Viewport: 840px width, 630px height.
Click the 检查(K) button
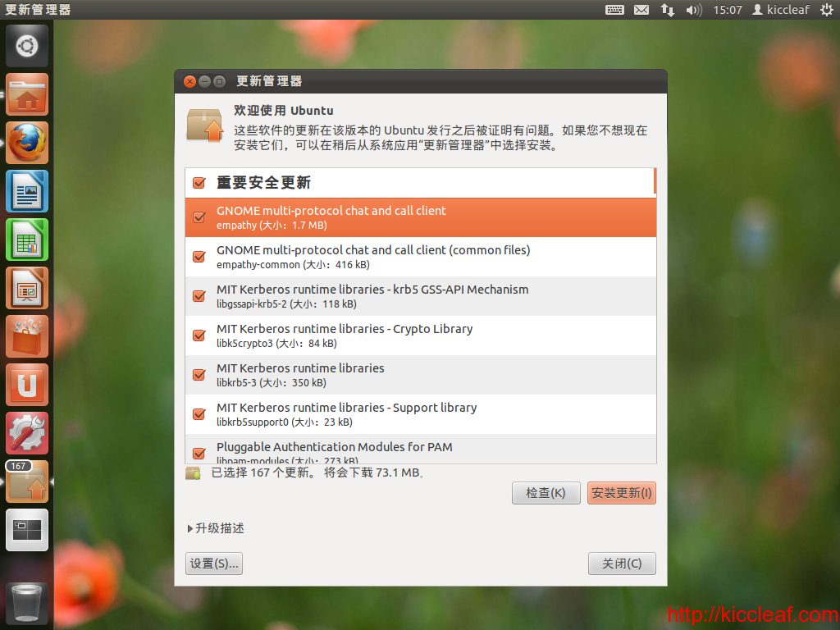click(x=546, y=493)
